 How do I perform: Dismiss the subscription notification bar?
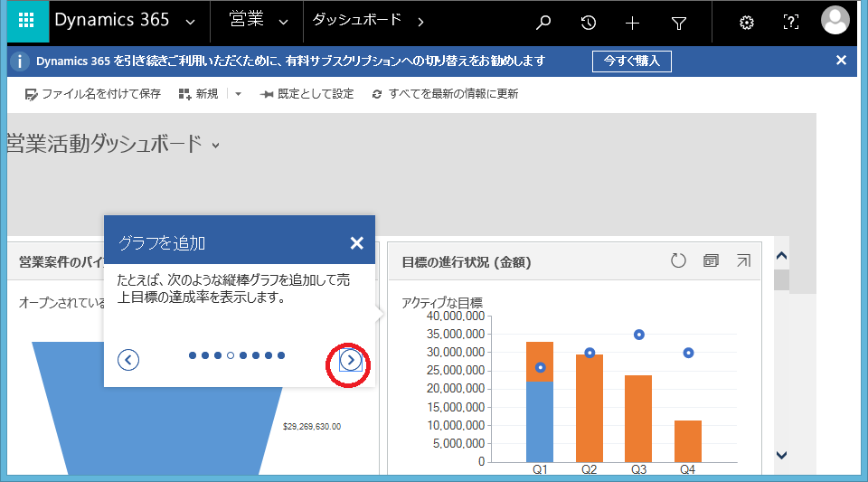(x=841, y=61)
